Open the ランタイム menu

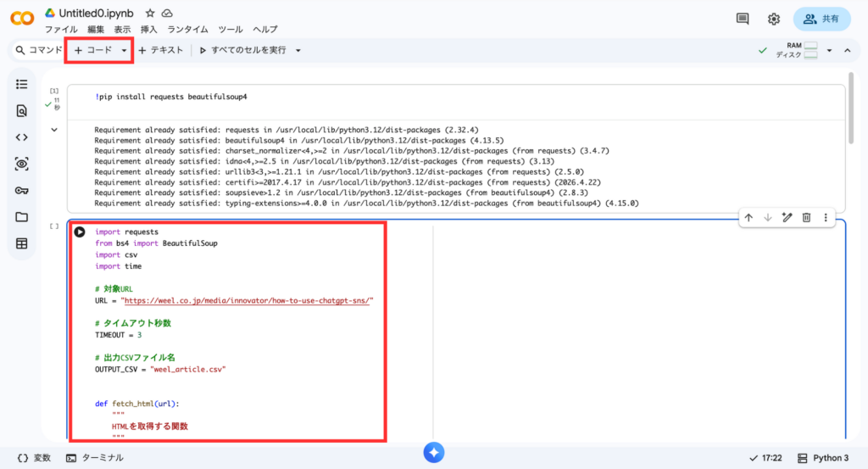click(x=187, y=30)
